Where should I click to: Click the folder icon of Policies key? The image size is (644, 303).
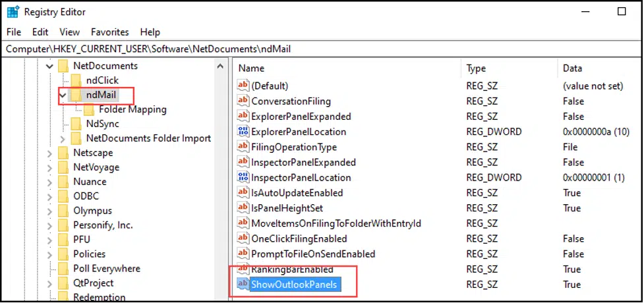63,254
